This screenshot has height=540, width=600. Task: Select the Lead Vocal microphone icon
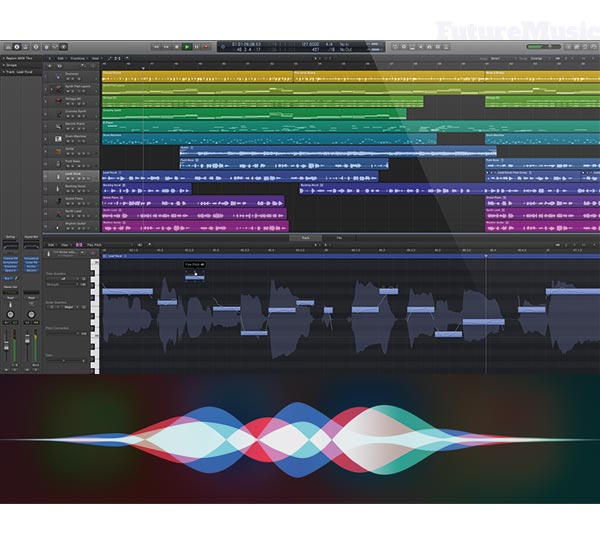[x=58, y=176]
